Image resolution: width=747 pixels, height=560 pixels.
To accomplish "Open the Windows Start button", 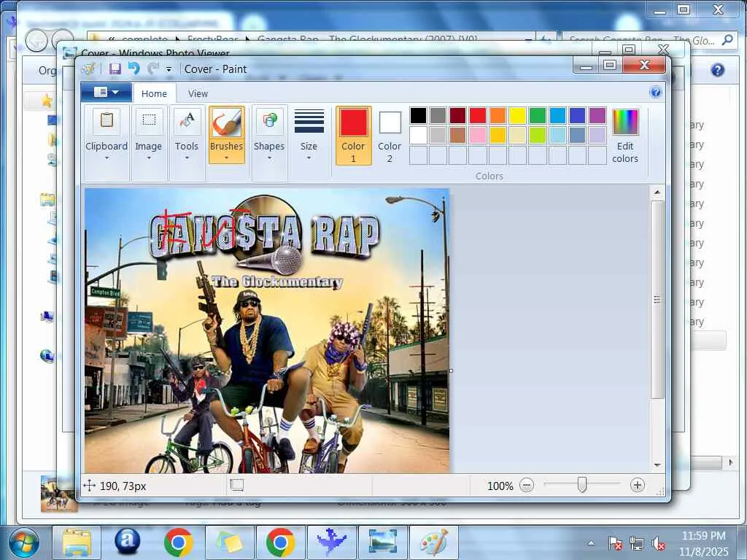I will pyautogui.click(x=24, y=542).
